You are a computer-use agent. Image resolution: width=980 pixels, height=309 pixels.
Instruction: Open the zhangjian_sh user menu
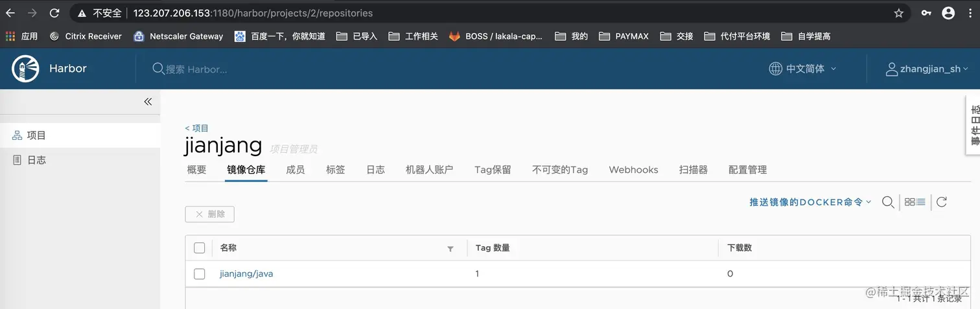[927, 69]
